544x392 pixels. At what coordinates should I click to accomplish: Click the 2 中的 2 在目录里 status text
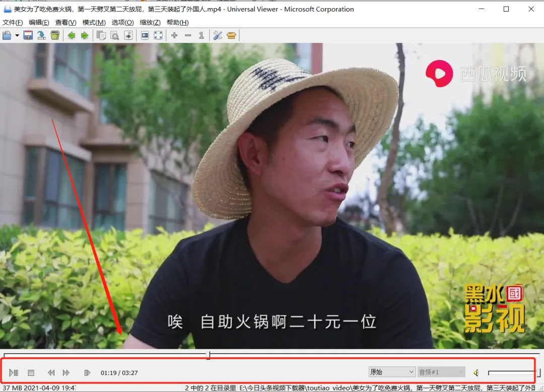[x=210, y=388]
